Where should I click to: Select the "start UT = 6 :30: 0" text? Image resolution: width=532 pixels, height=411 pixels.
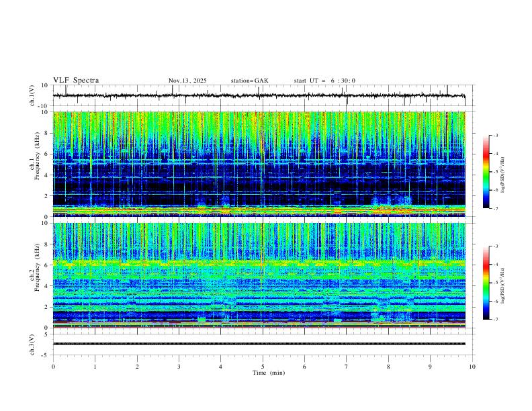coord(324,81)
